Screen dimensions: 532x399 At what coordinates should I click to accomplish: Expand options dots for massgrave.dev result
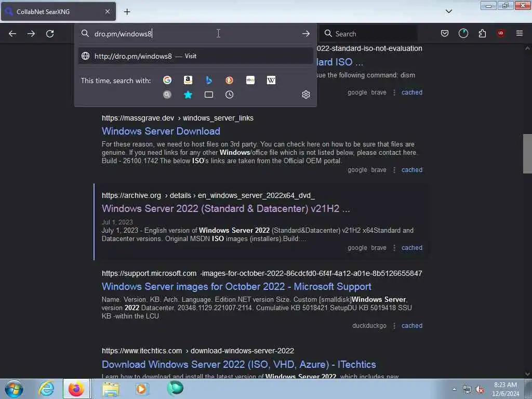point(394,170)
